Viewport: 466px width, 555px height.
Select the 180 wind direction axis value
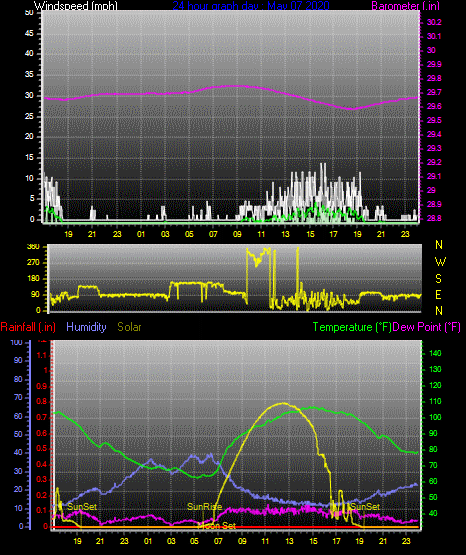(33, 279)
